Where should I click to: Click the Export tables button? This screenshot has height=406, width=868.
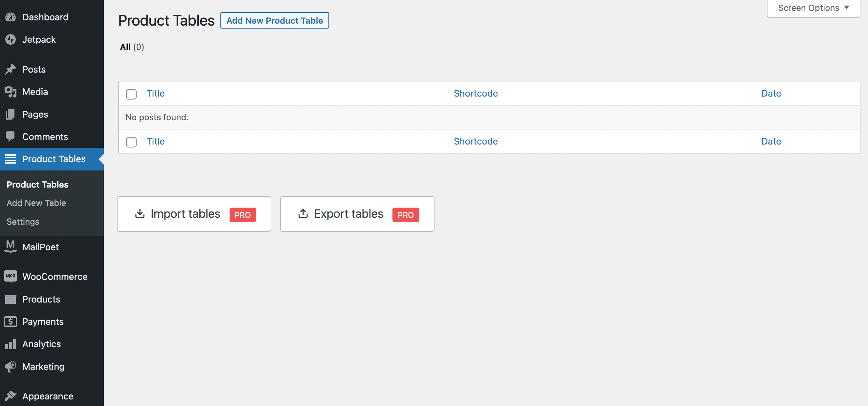pyautogui.click(x=357, y=214)
